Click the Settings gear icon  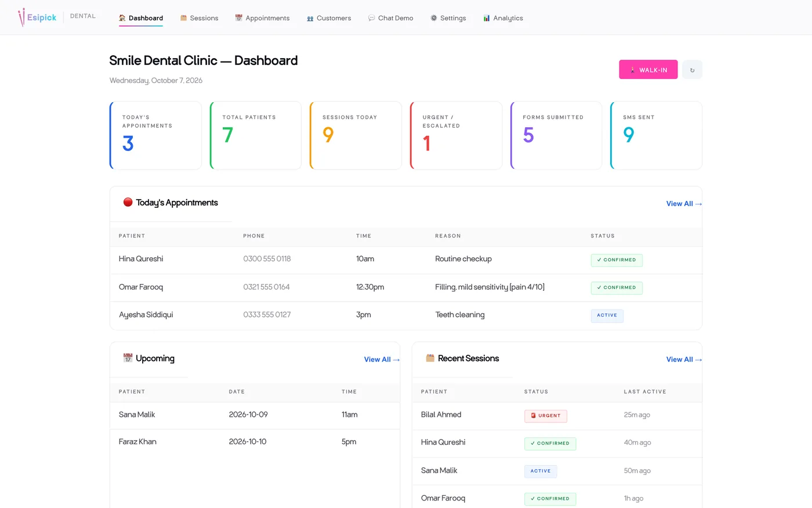coord(433,18)
